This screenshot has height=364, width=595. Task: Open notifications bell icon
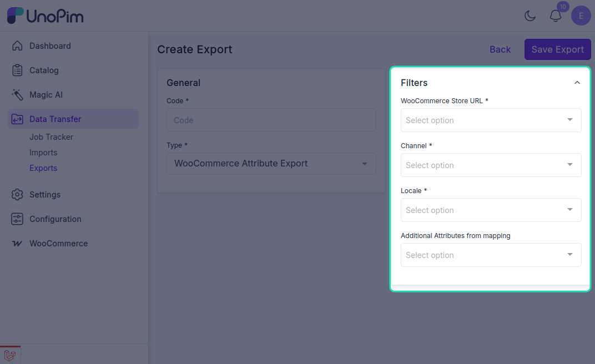point(556,16)
